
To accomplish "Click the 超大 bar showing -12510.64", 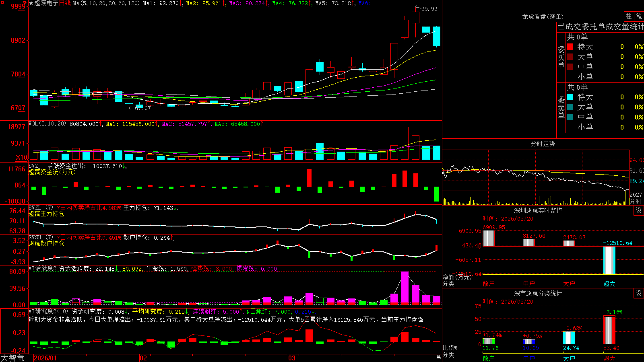I will pyautogui.click(x=609, y=260).
